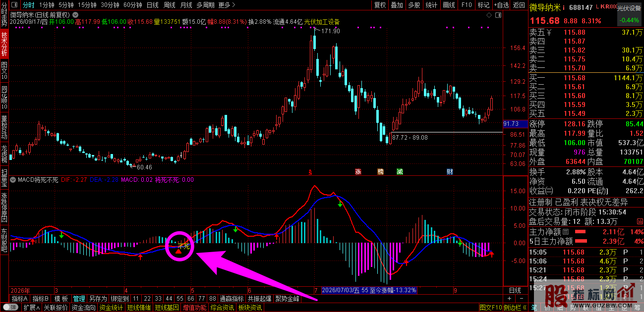644x312 pixels.
Task: Open the 更多 period dropdown
Action: coord(226,5)
